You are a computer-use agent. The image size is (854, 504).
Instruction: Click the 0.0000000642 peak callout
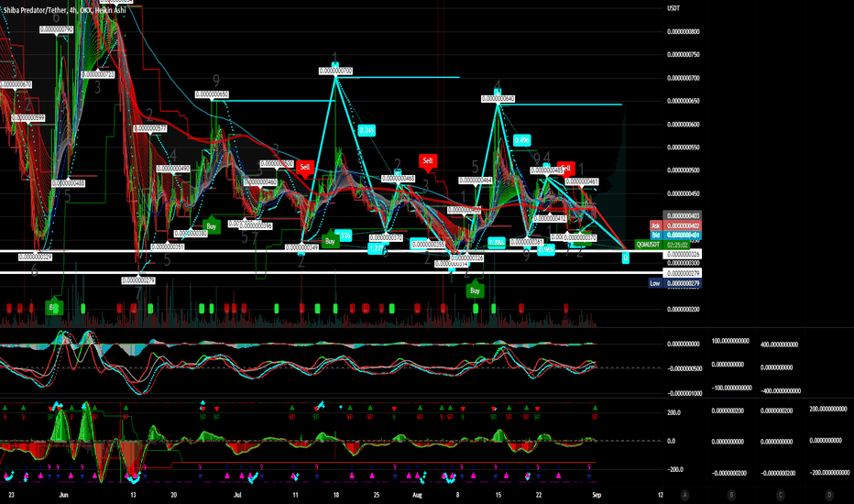[x=498, y=99]
